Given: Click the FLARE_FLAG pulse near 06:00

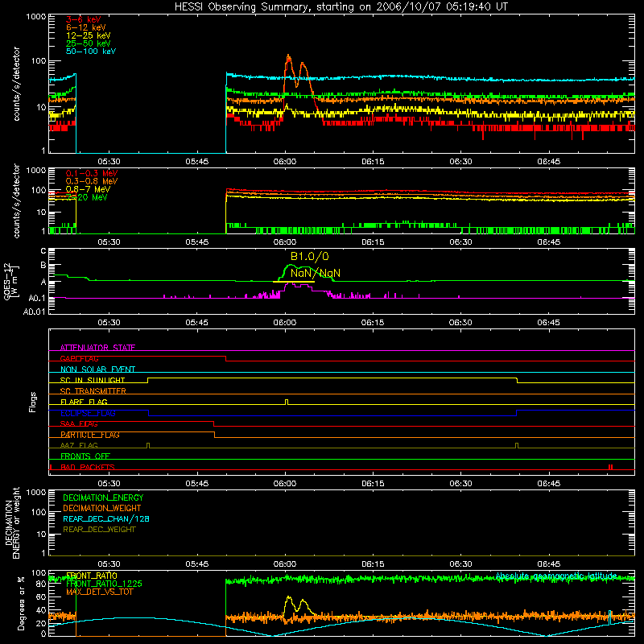Looking at the screenshot, I should 287,402.
